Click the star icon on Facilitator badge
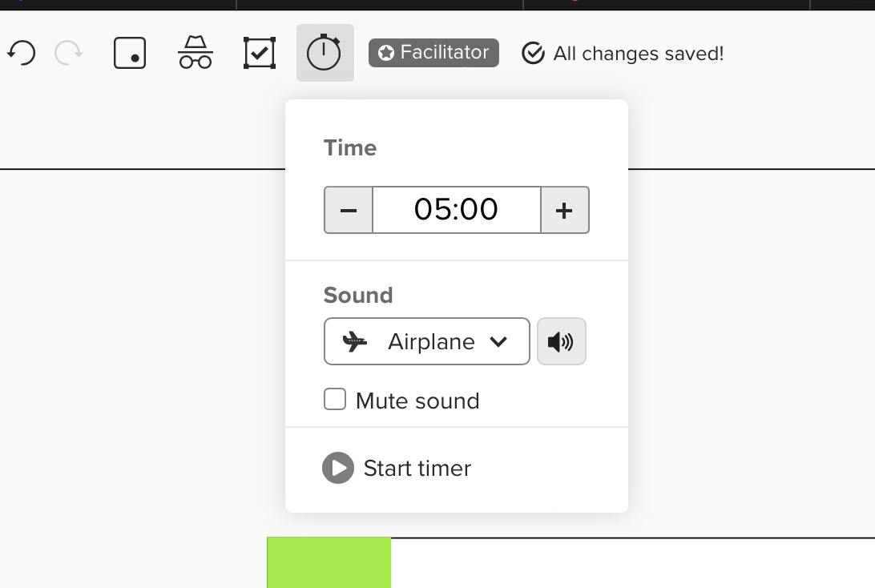The image size is (875, 588). click(x=386, y=54)
